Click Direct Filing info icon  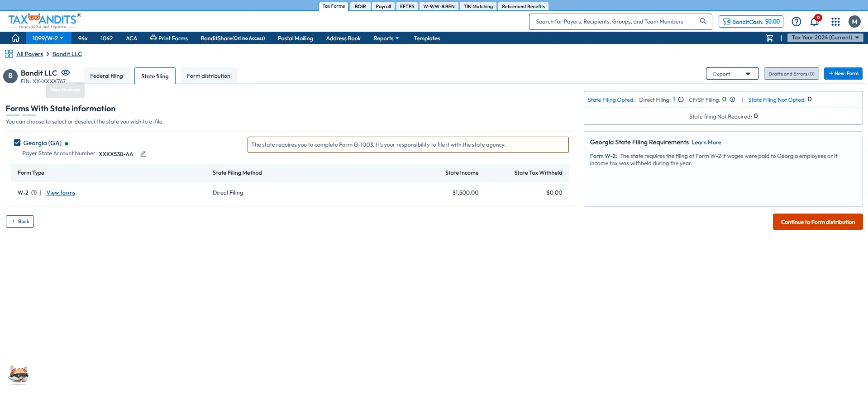coord(681,100)
